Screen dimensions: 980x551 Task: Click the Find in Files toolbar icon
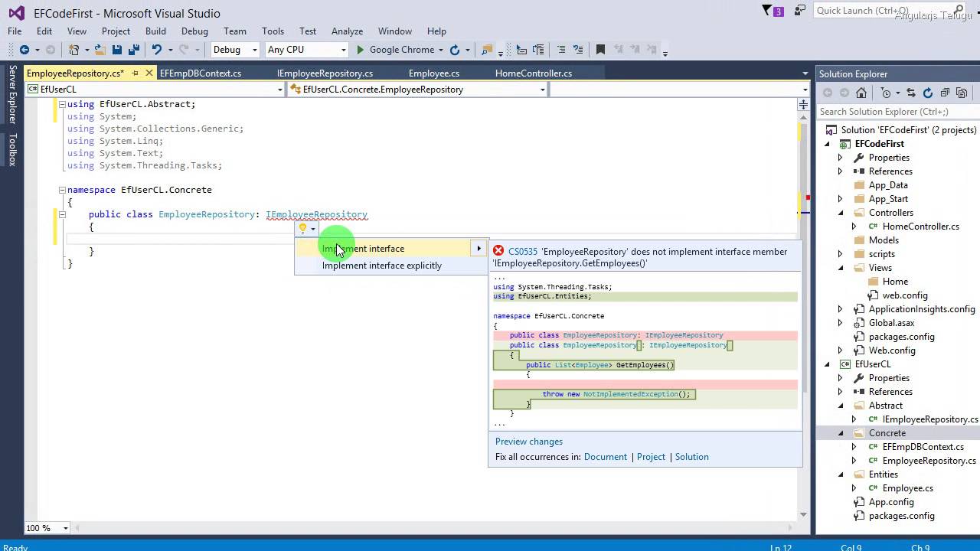click(486, 50)
